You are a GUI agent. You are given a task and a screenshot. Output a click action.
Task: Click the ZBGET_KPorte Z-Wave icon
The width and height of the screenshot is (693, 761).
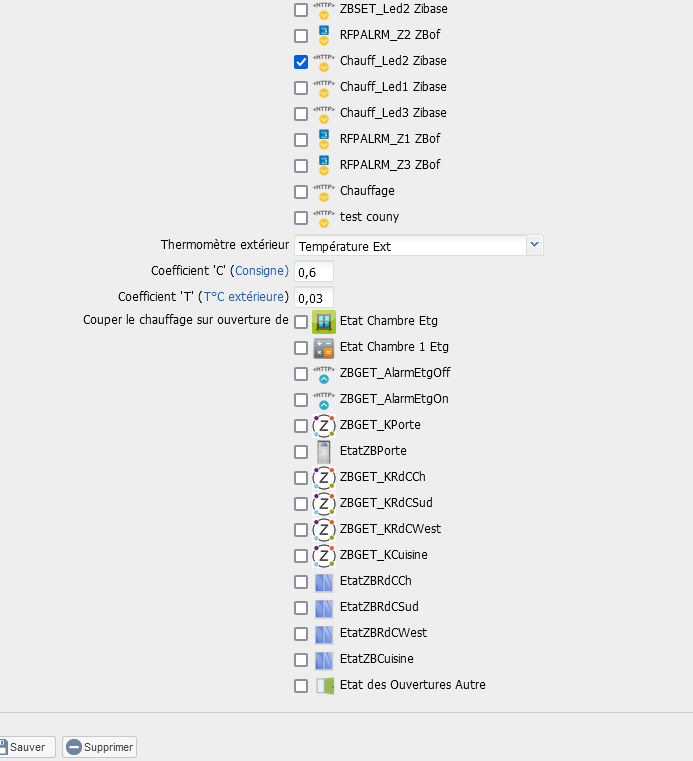pos(323,425)
